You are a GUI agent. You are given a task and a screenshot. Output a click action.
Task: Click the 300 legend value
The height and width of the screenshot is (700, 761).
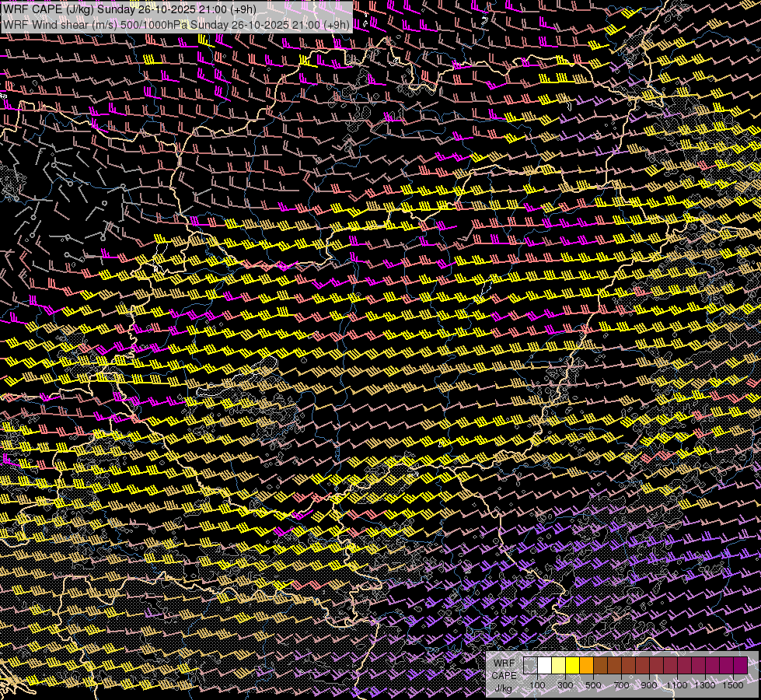[x=565, y=685]
